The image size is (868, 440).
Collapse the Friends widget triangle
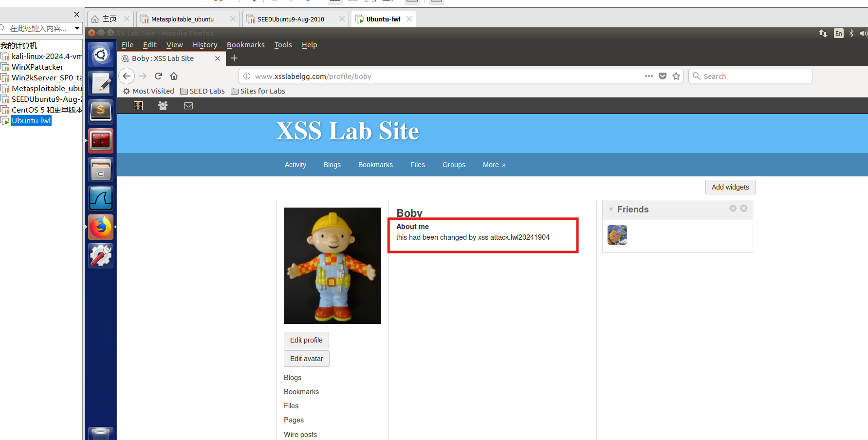click(611, 210)
